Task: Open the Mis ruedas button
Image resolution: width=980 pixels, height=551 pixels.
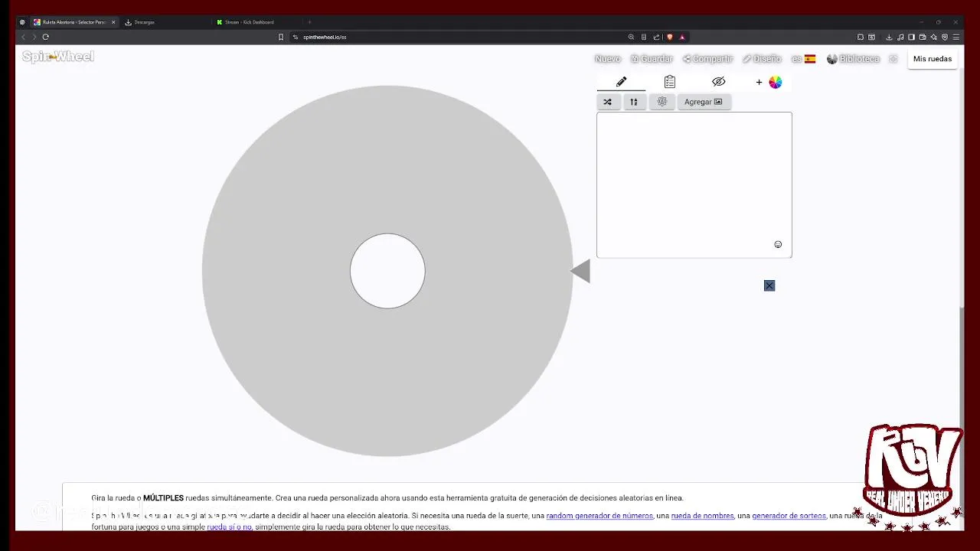Action: tap(933, 59)
